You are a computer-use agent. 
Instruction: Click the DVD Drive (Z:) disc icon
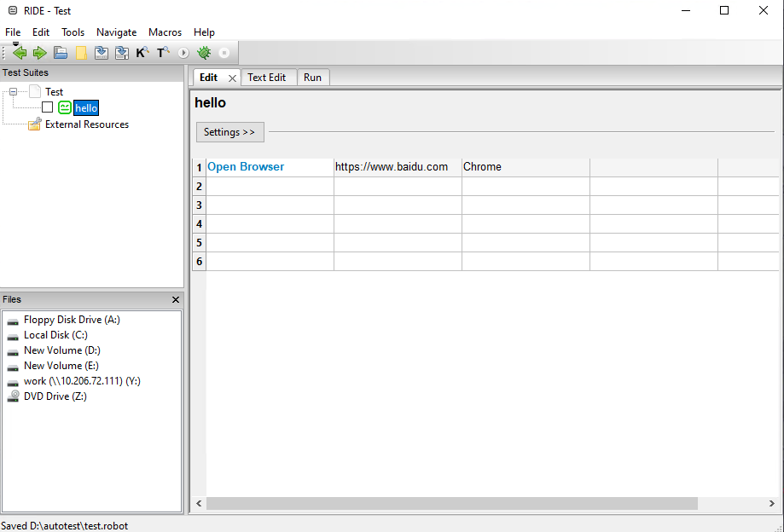coord(13,396)
